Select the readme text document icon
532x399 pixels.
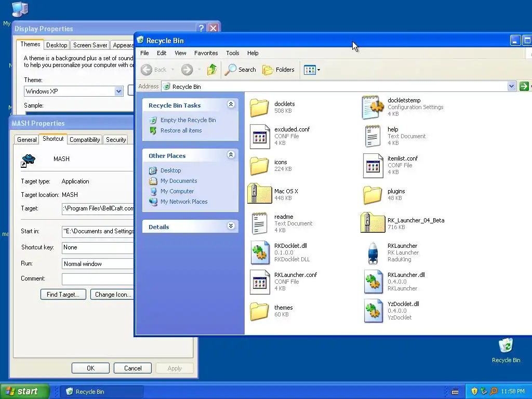click(x=260, y=223)
